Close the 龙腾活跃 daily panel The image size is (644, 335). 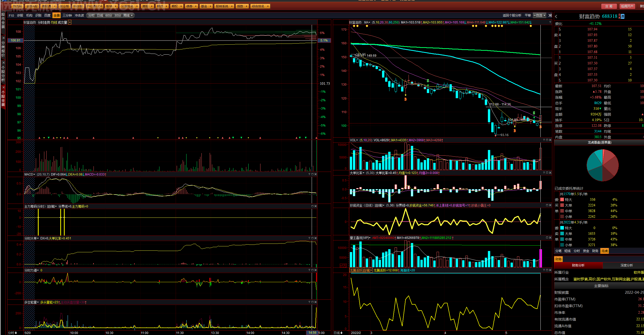550,270
